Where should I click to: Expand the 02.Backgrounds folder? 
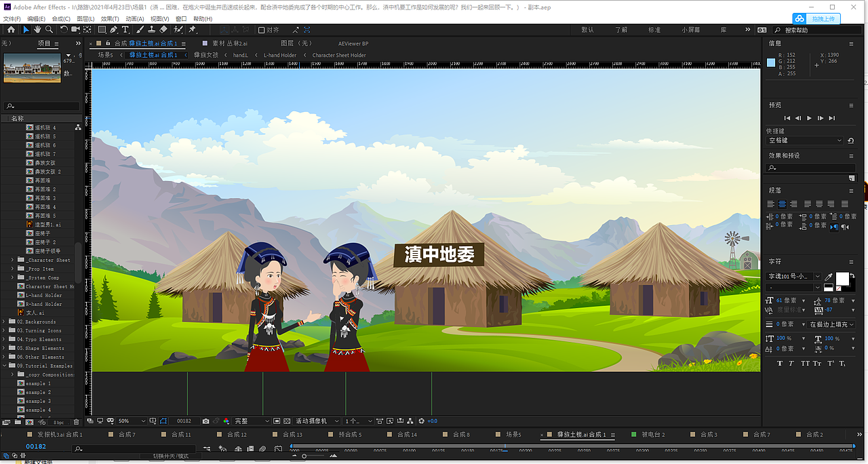4,322
